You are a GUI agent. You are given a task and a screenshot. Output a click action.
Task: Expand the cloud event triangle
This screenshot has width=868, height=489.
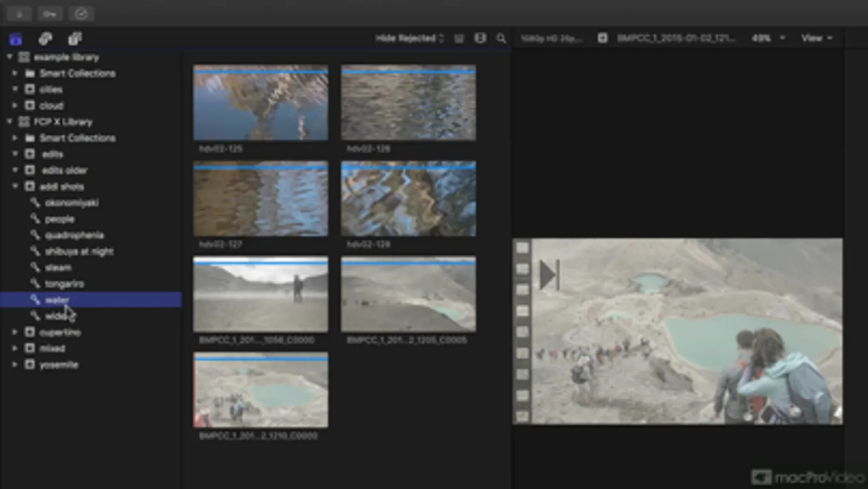coord(15,105)
